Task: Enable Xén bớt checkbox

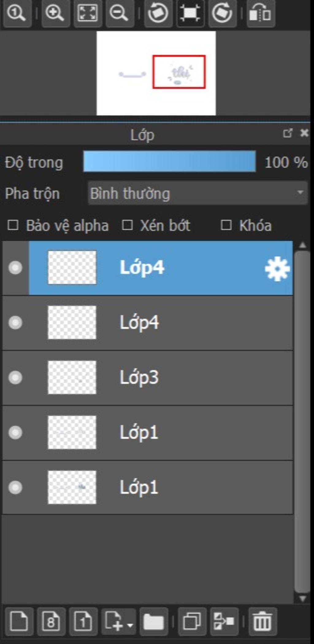Action: pyautogui.click(x=127, y=225)
